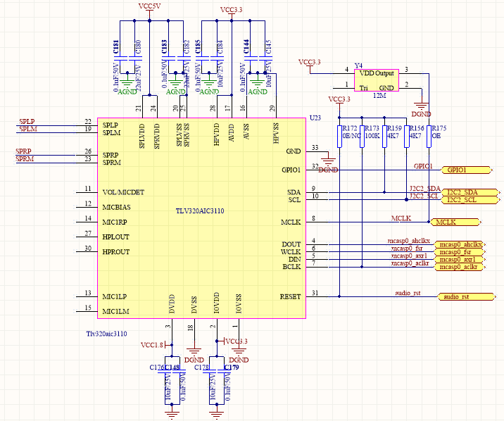Image resolution: width=504 pixels, height=421 pixels.
Task: Click the MICBIAS pin name
Action: tap(116, 207)
